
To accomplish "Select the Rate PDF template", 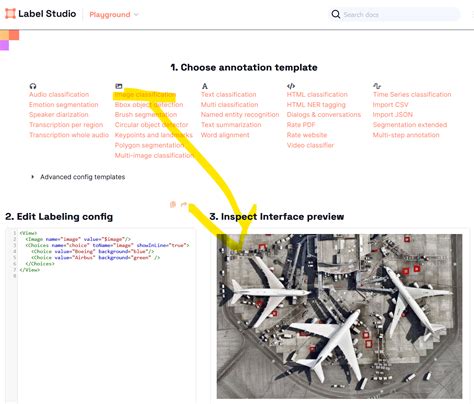I will 301,125.
